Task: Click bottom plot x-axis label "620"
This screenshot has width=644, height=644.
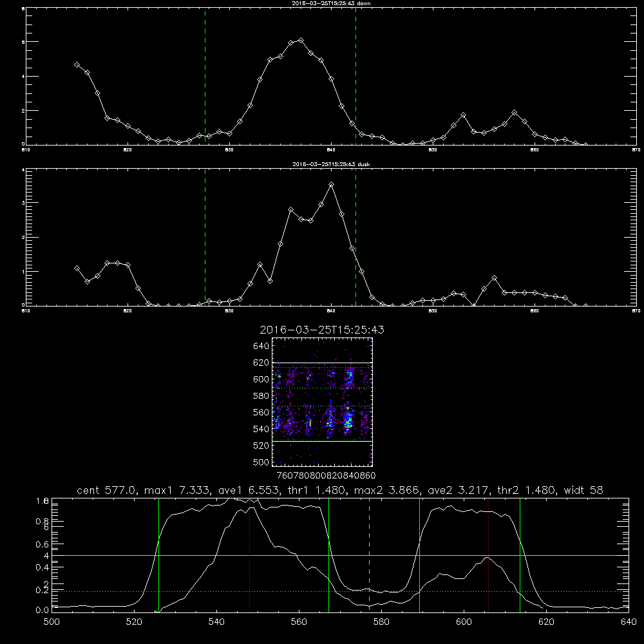Action: 546,621
